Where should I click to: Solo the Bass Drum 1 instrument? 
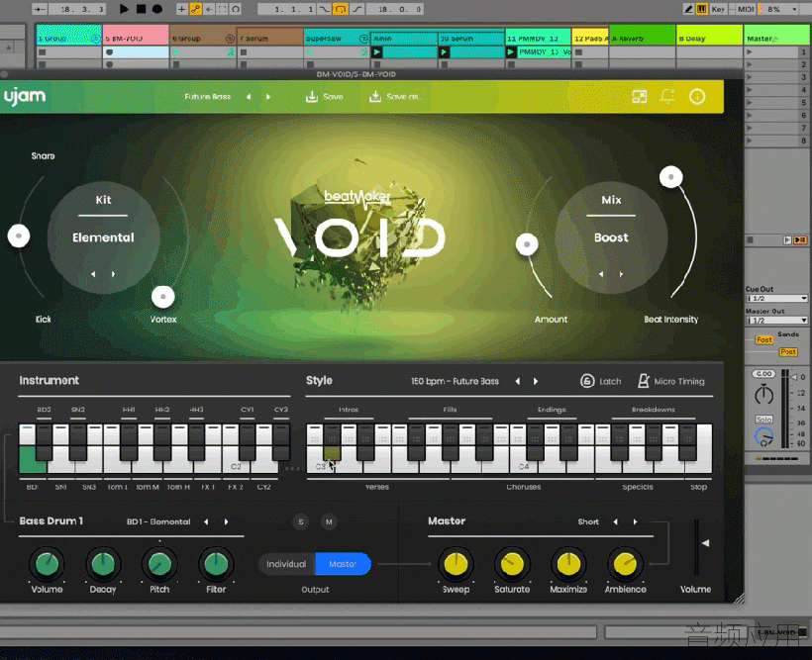point(301,521)
